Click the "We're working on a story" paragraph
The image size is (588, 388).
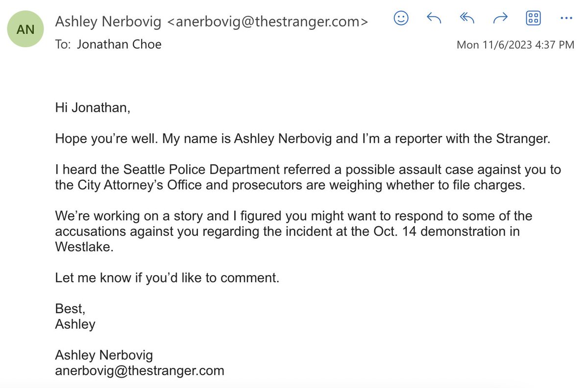293,231
